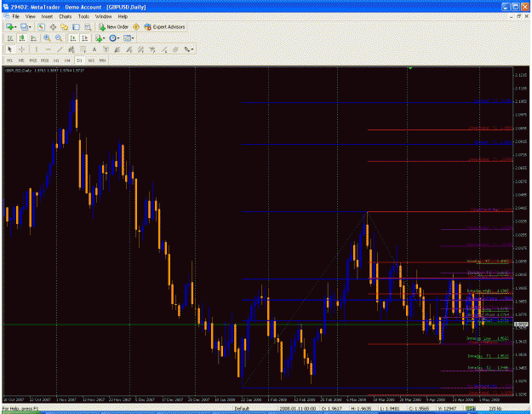Viewport: 532px width, 414px height.
Task: Select the Horizontal Line drawing tool
Action: (x=48, y=49)
